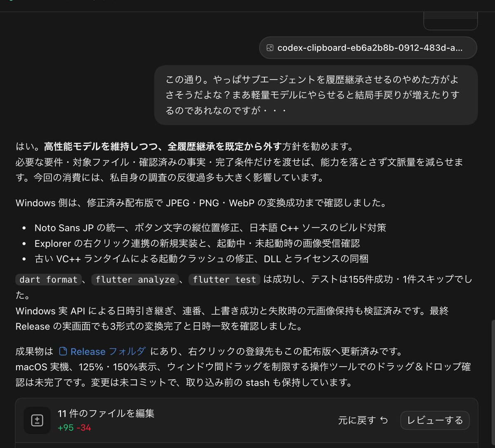Click the dart format code chip
Viewport: 495px width, 448px height.
tap(48, 280)
